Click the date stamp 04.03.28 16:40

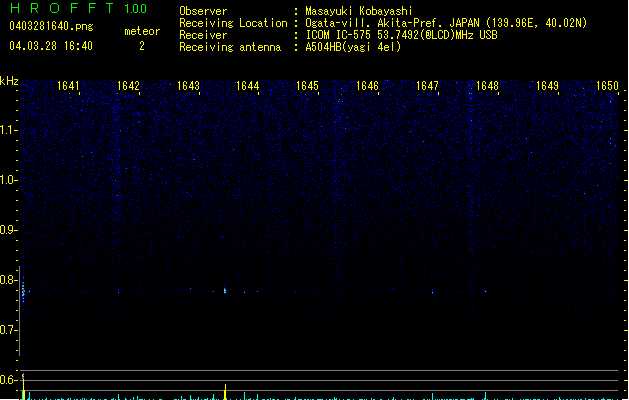click(x=51, y=46)
